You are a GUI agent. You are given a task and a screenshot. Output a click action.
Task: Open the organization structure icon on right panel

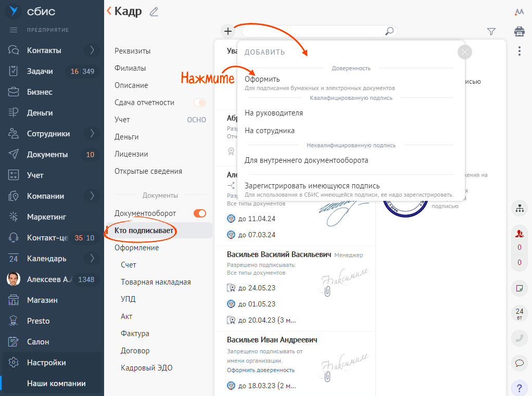[x=520, y=209]
